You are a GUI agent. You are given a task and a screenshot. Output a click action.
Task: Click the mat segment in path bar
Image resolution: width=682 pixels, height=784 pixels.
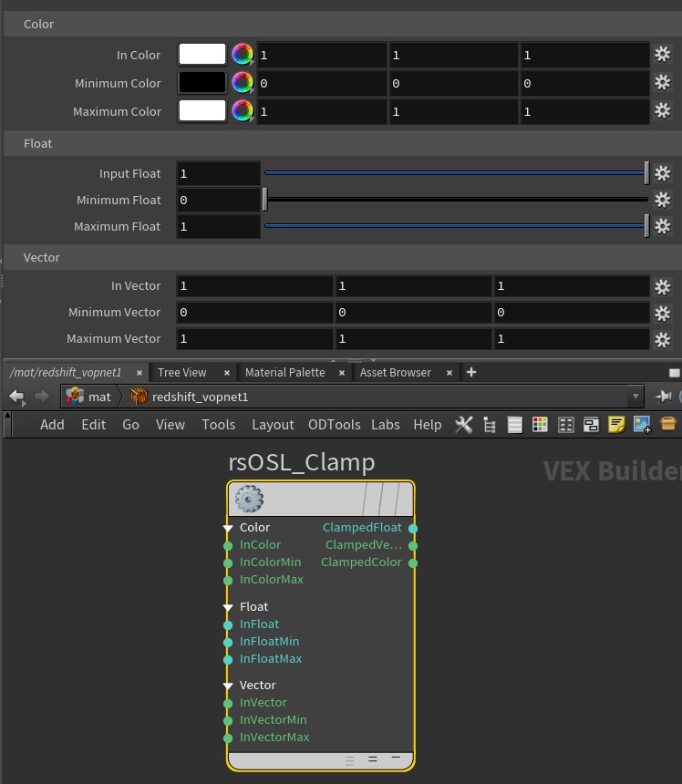99,397
